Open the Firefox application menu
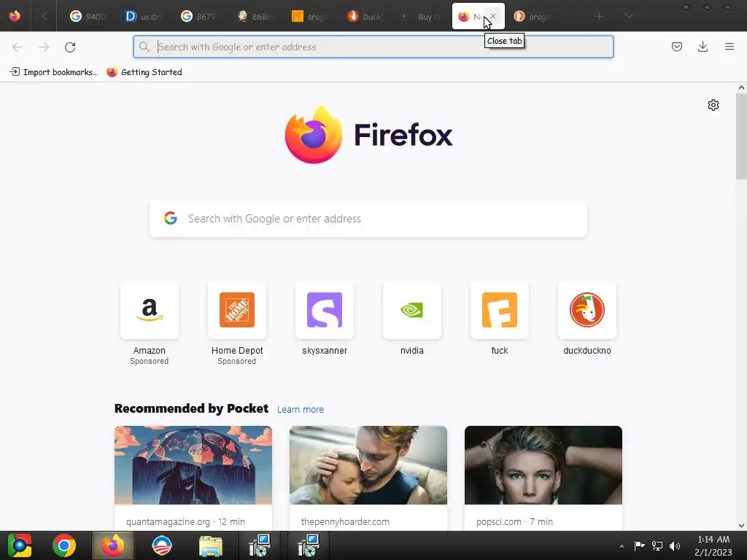Viewport: 747px width, 560px height. pyautogui.click(x=729, y=47)
